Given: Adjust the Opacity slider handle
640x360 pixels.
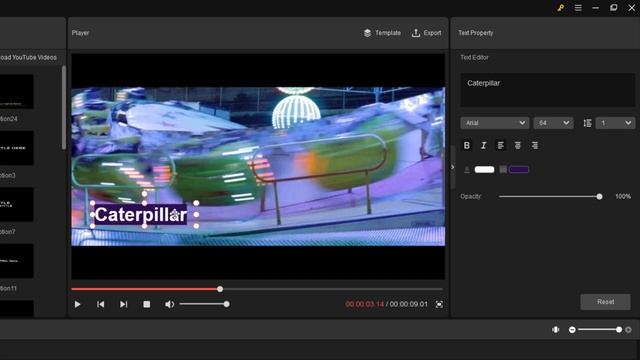Looking at the screenshot, I should point(599,197).
